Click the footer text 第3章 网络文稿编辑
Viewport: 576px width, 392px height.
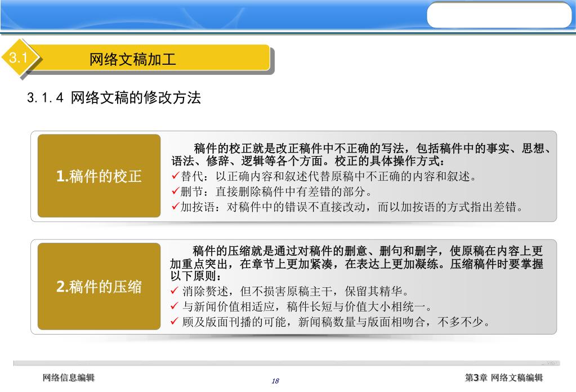point(503,378)
